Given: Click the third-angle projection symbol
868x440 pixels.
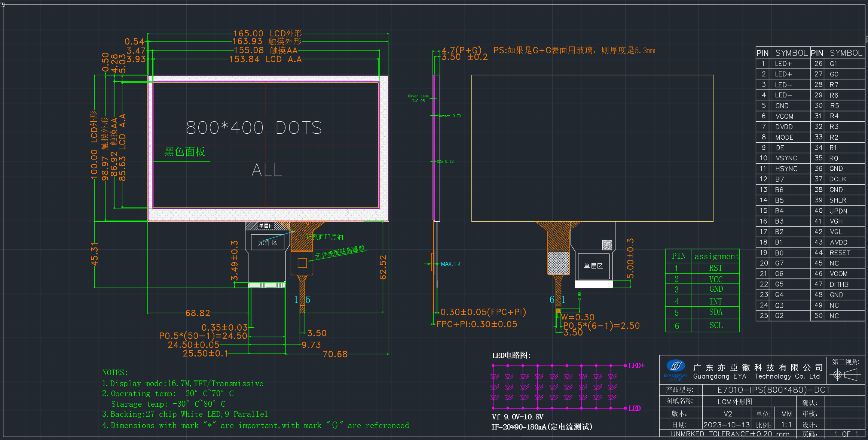Looking at the screenshot, I should pos(846,374).
